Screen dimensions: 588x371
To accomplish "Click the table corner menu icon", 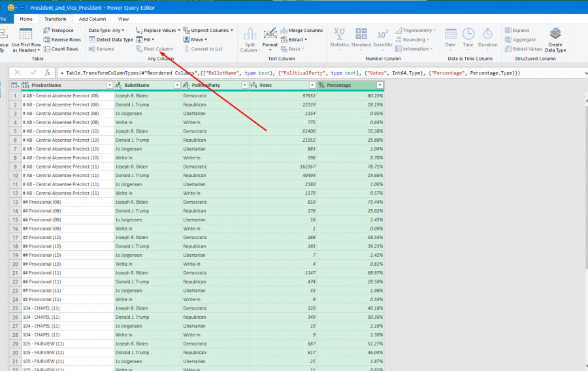I will [15, 86].
